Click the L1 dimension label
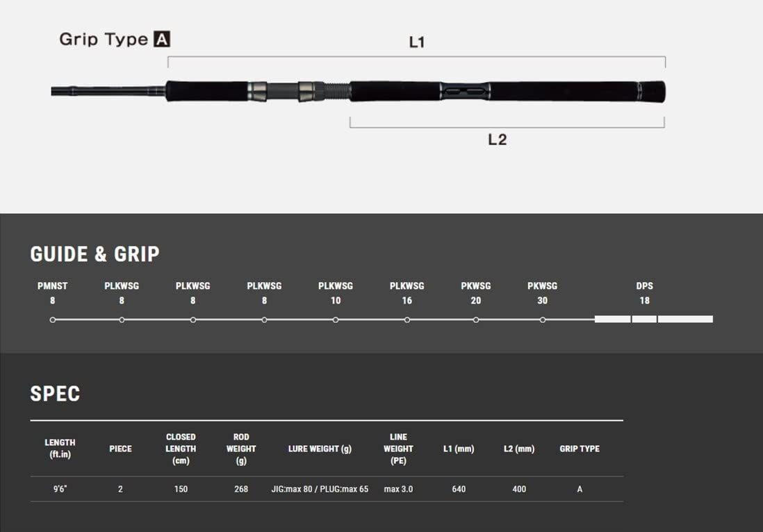763x532 pixels. (416, 42)
